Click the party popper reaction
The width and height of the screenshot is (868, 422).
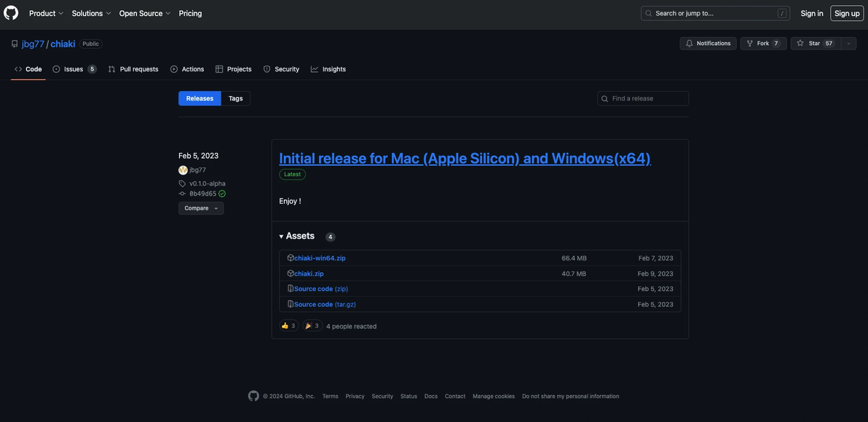point(312,326)
